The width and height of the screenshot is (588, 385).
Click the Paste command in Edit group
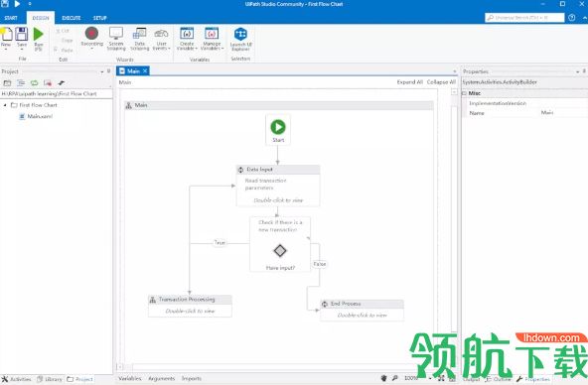coord(64,50)
